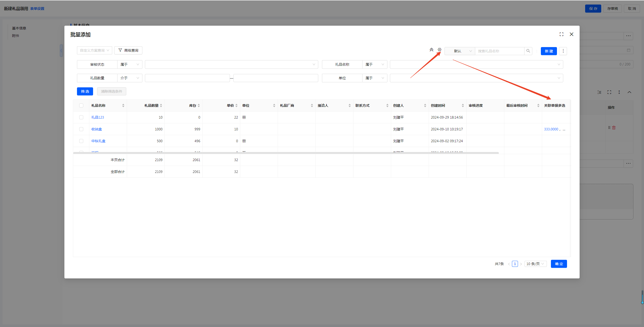This screenshot has width=644, height=327.
Task: Open the gift quantity 介于 operator dropdown
Action: (x=130, y=78)
